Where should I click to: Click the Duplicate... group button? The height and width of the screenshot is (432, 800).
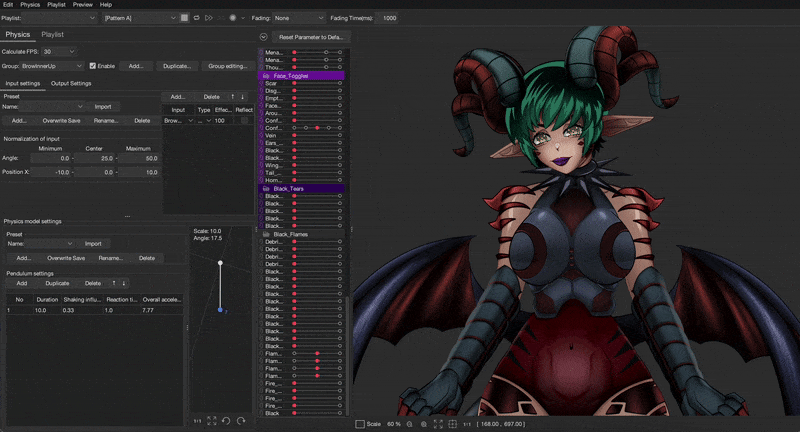pyautogui.click(x=177, y=66)
